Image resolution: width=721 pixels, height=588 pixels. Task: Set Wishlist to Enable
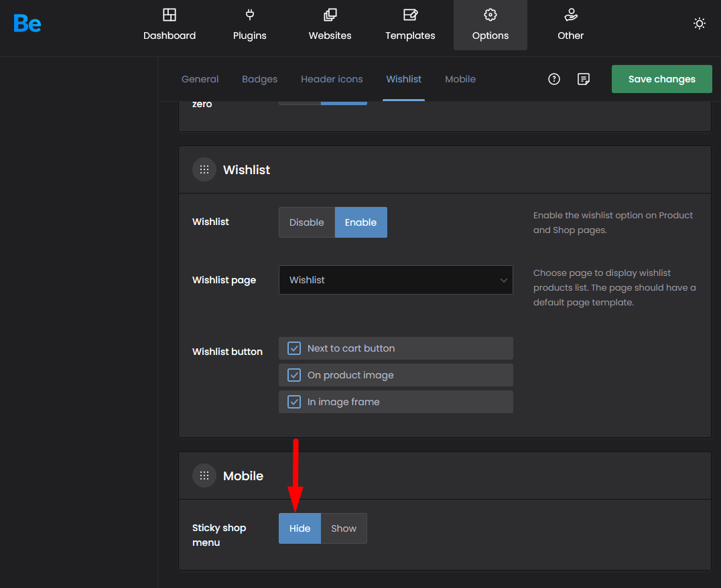[x=361, y=222]
